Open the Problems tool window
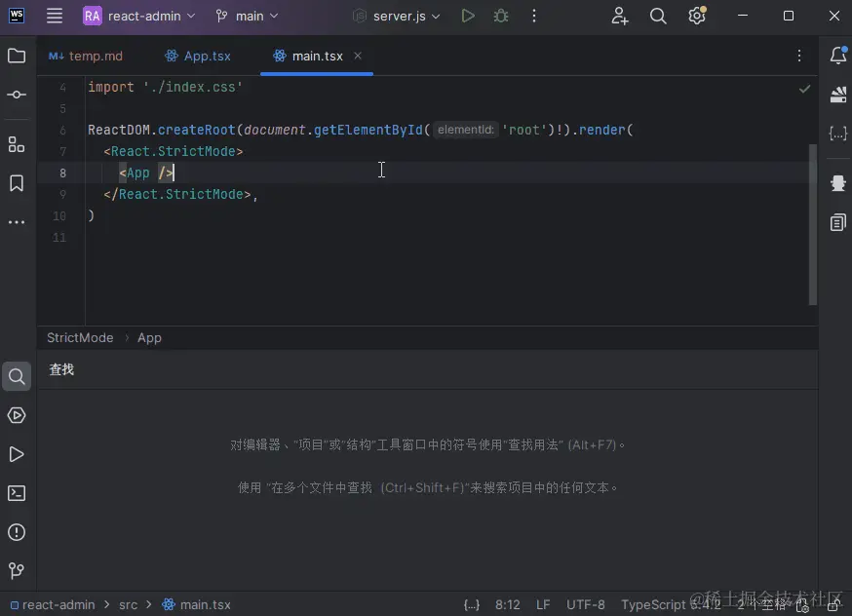The image size is (852, 616). click(x=17, y=532)
